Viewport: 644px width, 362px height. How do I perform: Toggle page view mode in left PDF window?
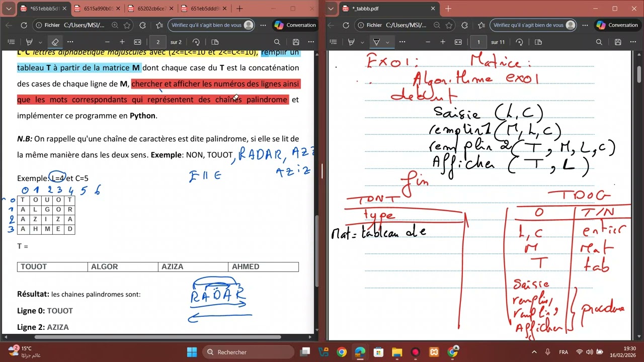[x=215, y=42]
